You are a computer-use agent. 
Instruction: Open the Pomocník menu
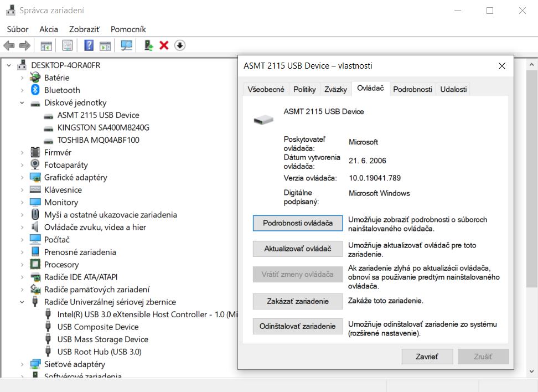coord(128,29)
